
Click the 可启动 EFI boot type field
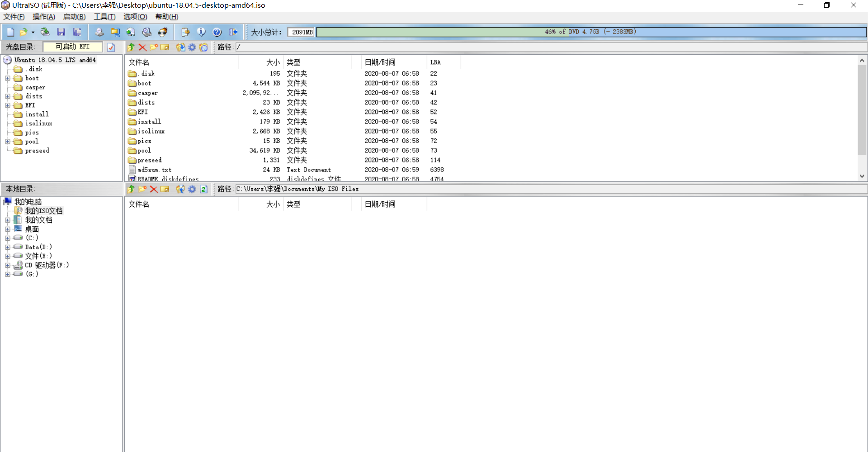click(73, 47)
